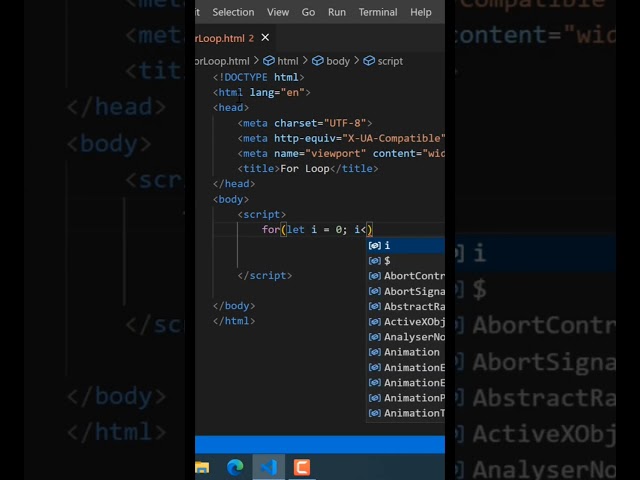Choose the ActiveXObj suggestion
The width and height of the screenshot is (640, 480).
[x=406, y=322]
